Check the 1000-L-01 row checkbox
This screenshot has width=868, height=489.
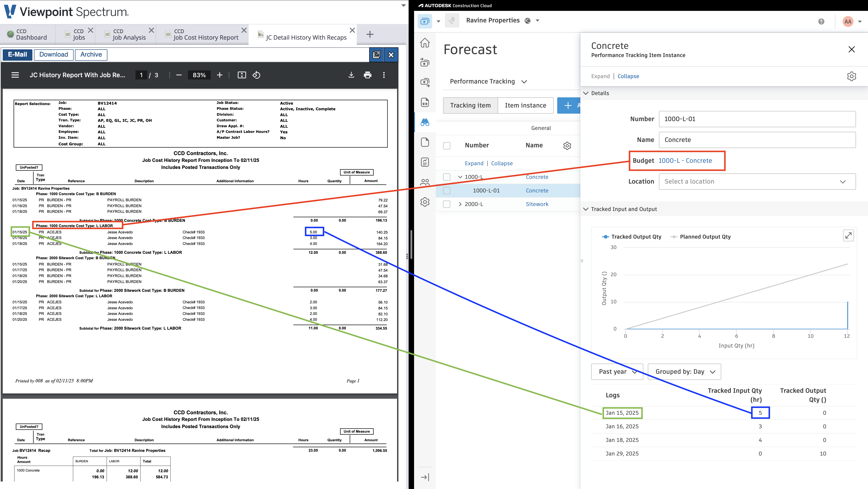[x=446, y=191]
